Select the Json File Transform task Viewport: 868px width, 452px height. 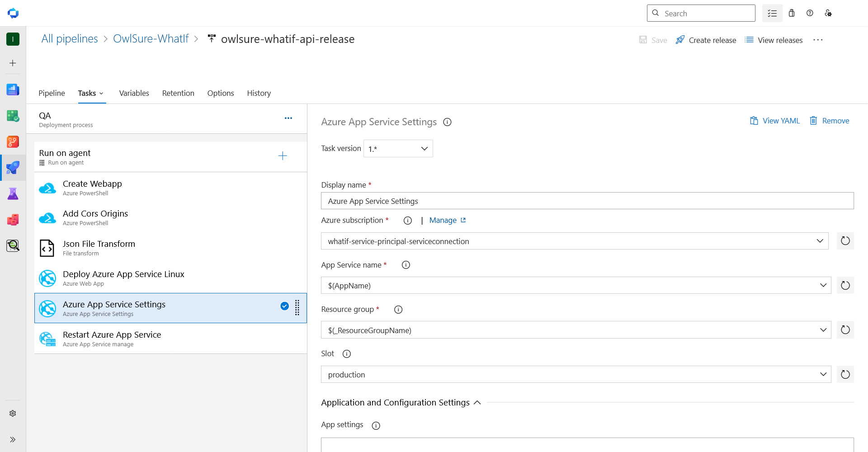tap(170, 248)
